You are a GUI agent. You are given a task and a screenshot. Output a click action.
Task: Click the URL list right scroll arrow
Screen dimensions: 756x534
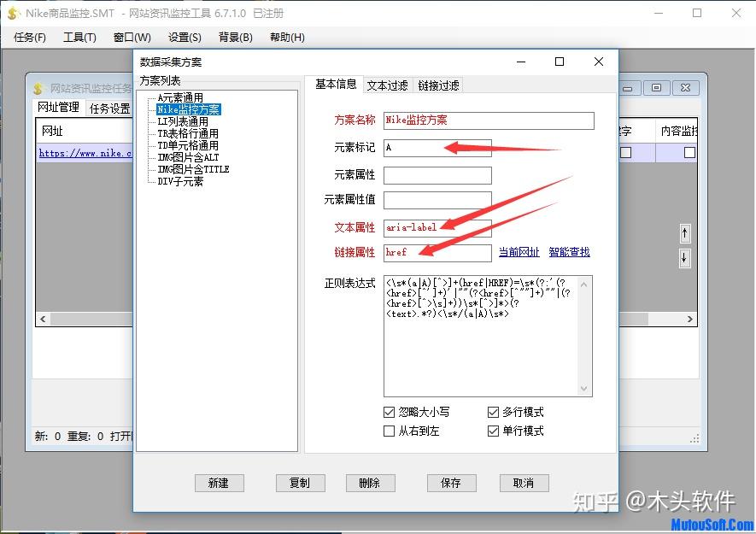[690, 319]
